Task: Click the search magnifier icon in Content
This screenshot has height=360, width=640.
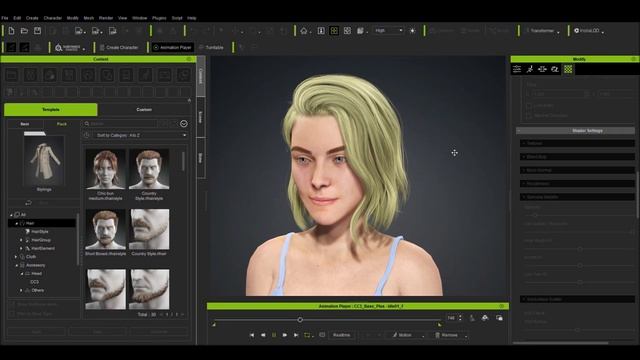Action: click(x=87, y=124)
